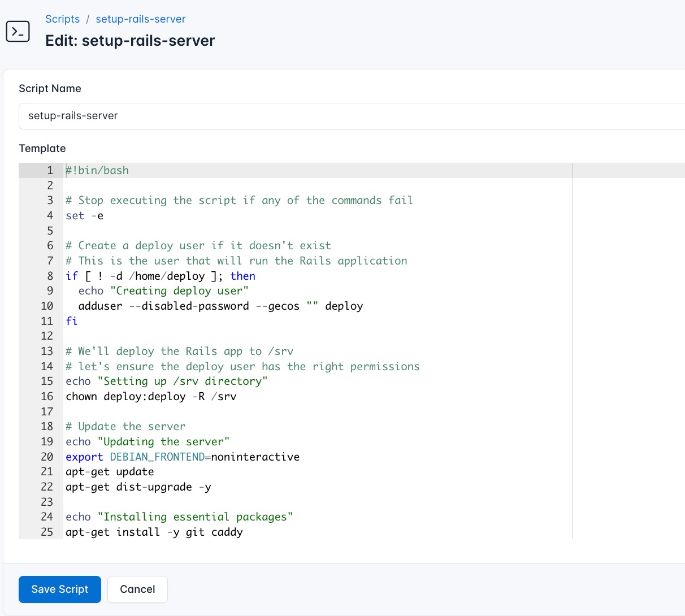
Task: Click the 'fi' keyword line
Action: [71, 321]
